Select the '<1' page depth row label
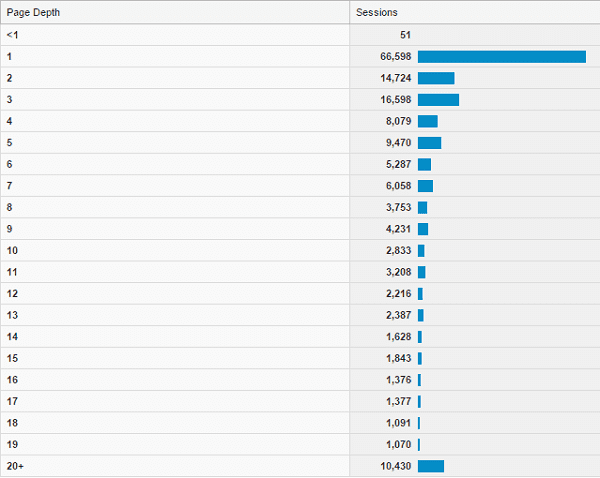 (12, 35)
